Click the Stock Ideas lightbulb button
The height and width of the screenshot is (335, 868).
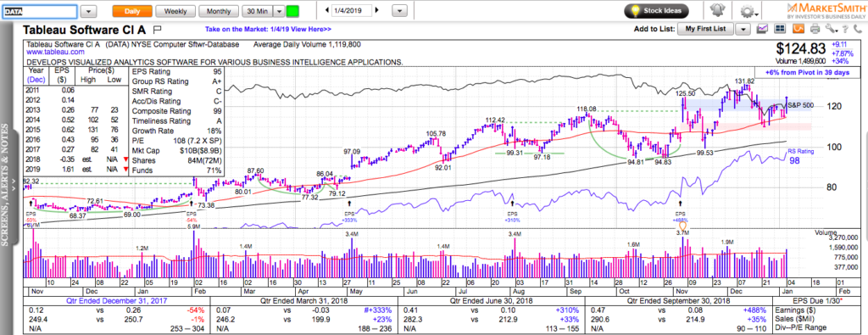click(x=658, y=10)
